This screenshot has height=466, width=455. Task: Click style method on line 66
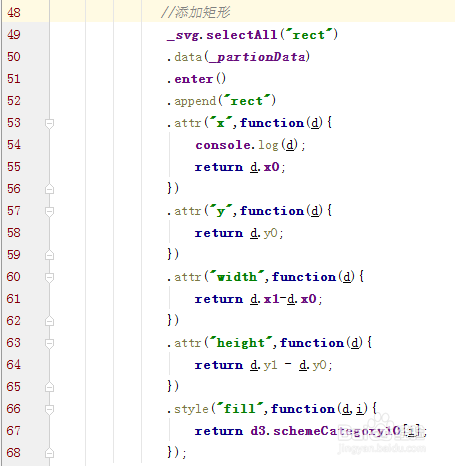pyautogui.click(x=191, y=409)
